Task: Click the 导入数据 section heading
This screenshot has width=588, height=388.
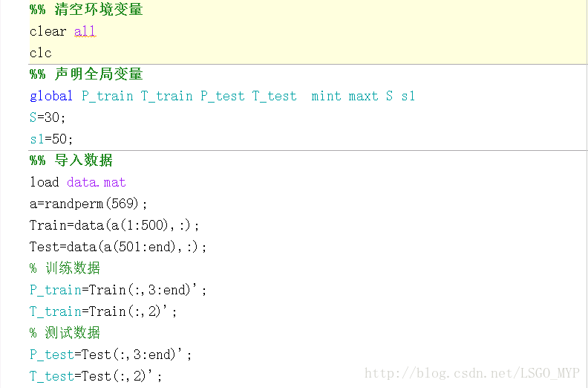Action: (x=71, y=161)
